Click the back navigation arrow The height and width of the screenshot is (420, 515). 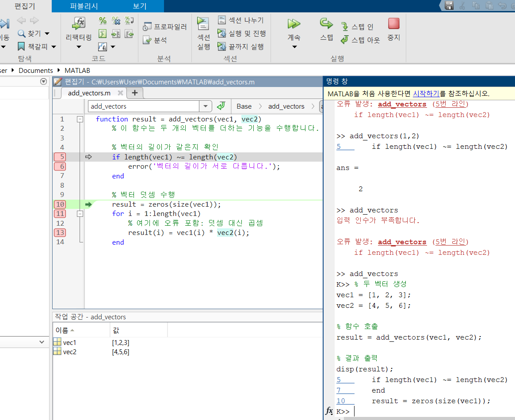pyautogui.click(x=21, y=20)
